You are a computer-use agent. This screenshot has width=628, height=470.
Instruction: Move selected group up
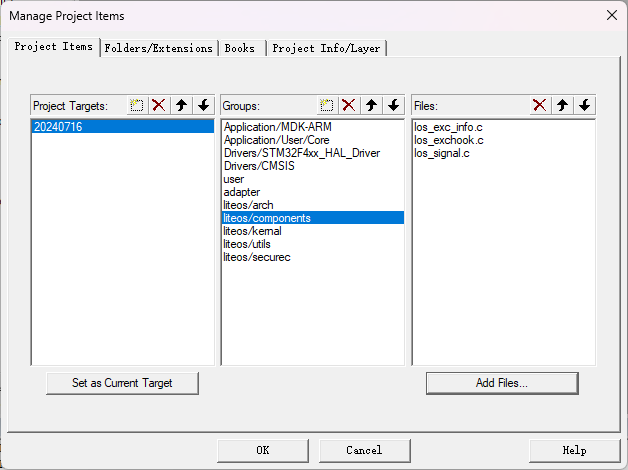coord(371,106)
